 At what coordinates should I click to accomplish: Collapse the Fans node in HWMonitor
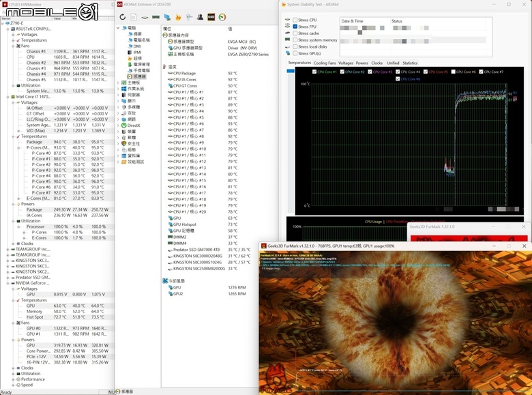coord(14,46)
